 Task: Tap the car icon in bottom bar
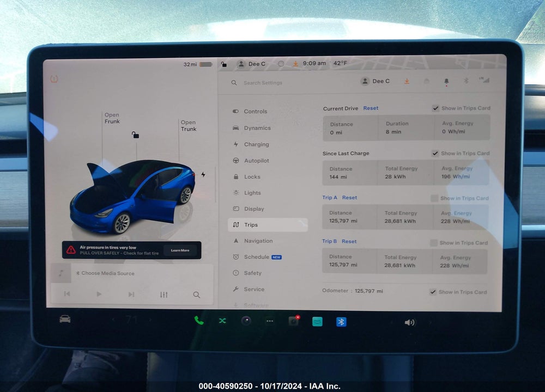click(65, 318)
